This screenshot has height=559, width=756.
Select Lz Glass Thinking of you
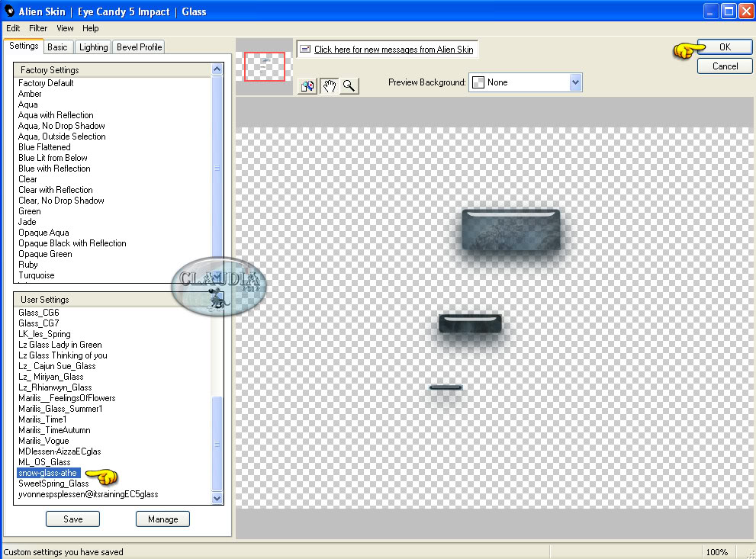(63, 355)
